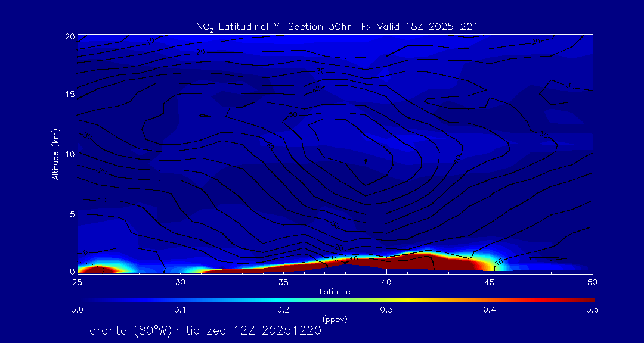Image resolution: width=644 pixels, height=343 pixels.
Task: Click latitude tick label 40
Action: coord(386,282)
